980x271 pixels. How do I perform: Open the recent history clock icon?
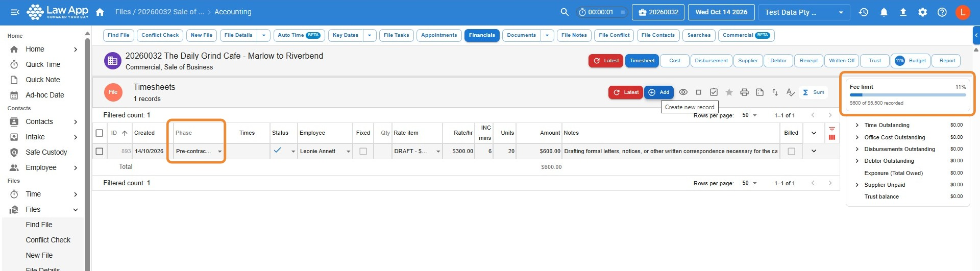pos(864,12)
